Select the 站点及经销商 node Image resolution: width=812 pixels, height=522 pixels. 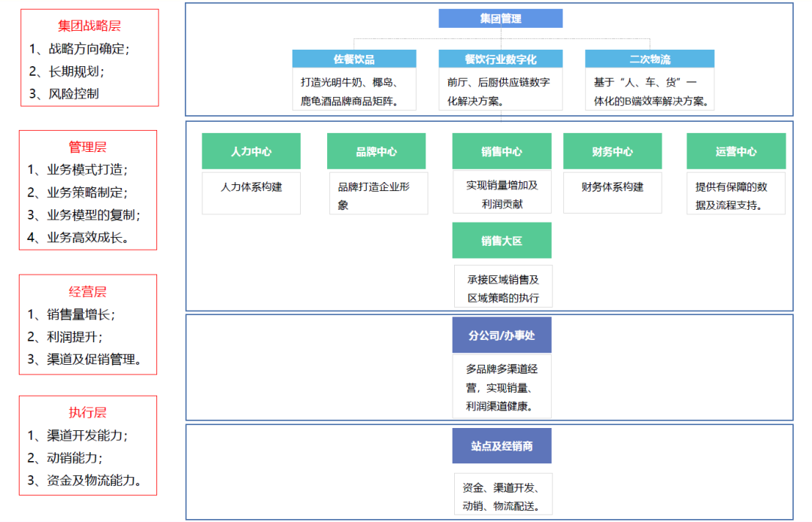(501, 445)
